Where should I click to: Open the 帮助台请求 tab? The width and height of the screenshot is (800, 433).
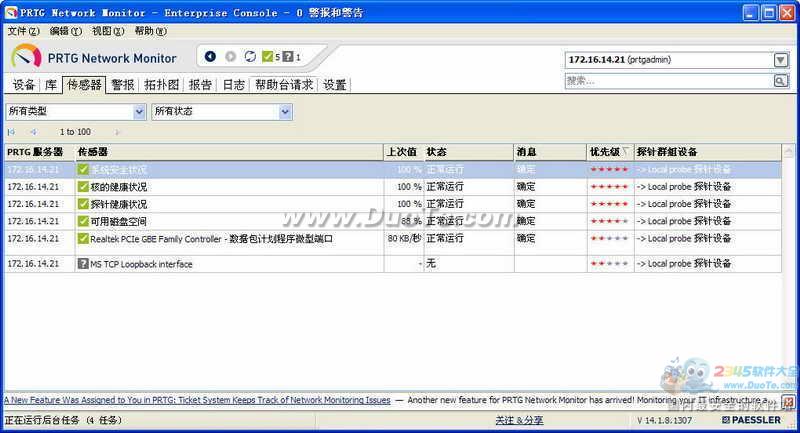click(284, 85)
